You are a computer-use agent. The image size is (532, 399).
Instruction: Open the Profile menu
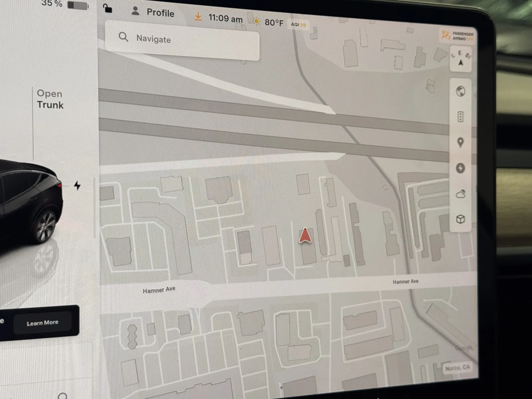click(153, 12)
